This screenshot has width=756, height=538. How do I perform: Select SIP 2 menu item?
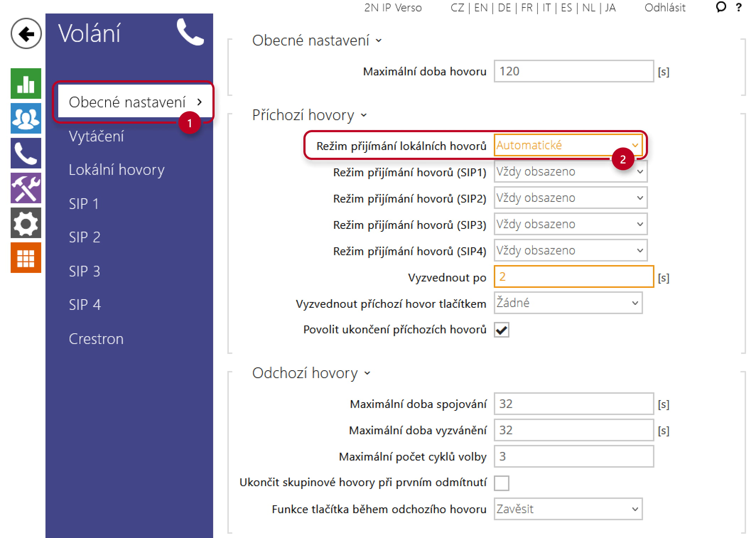85,237
